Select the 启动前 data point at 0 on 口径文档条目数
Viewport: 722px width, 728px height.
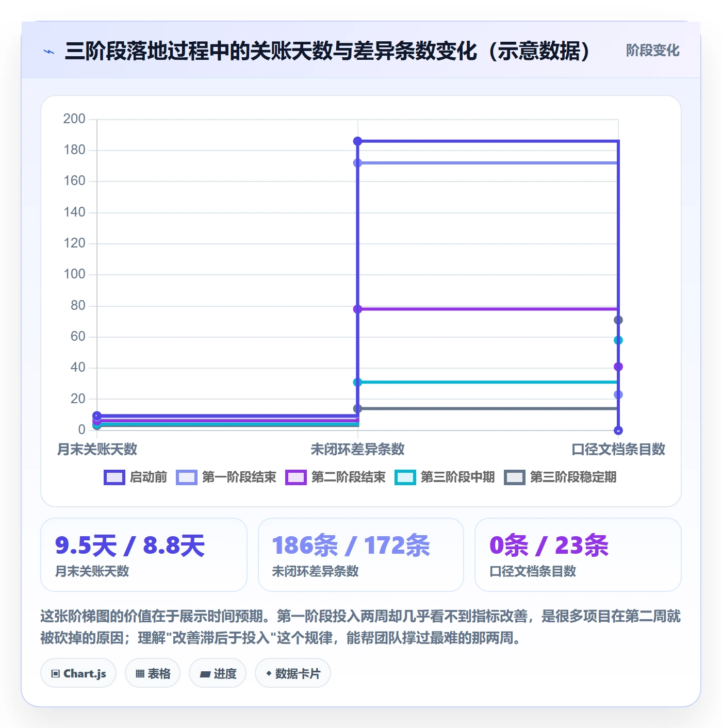618,430
